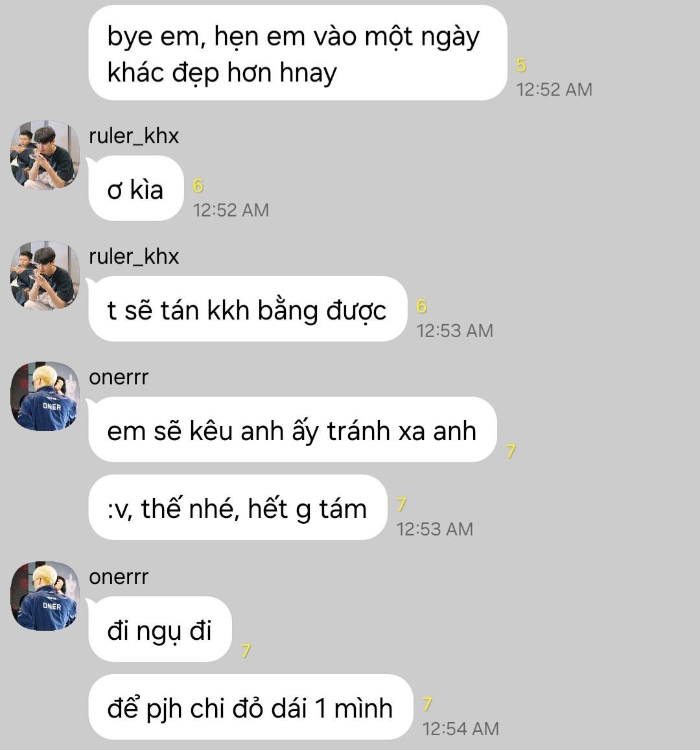Click onerrr username above 'em sẽ kêu anh ấy'
This screenshot has width=700, height=750.
(x=119, y=377)
